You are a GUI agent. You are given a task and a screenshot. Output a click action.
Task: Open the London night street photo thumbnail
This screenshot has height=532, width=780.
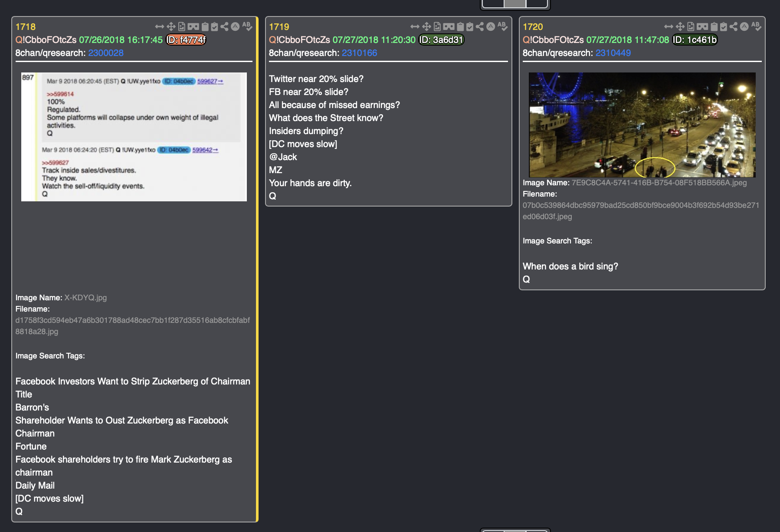pyautogui.click(x=642, y=125)
